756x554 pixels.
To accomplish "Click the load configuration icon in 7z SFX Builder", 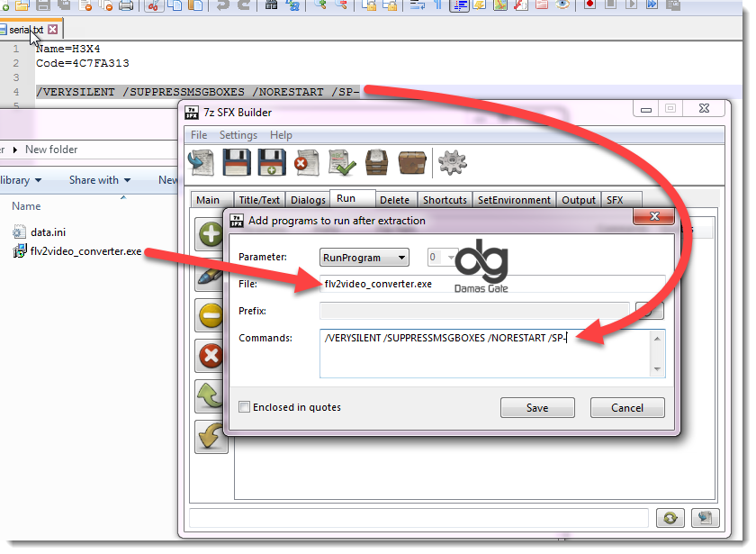I will [x=201, y=162].
